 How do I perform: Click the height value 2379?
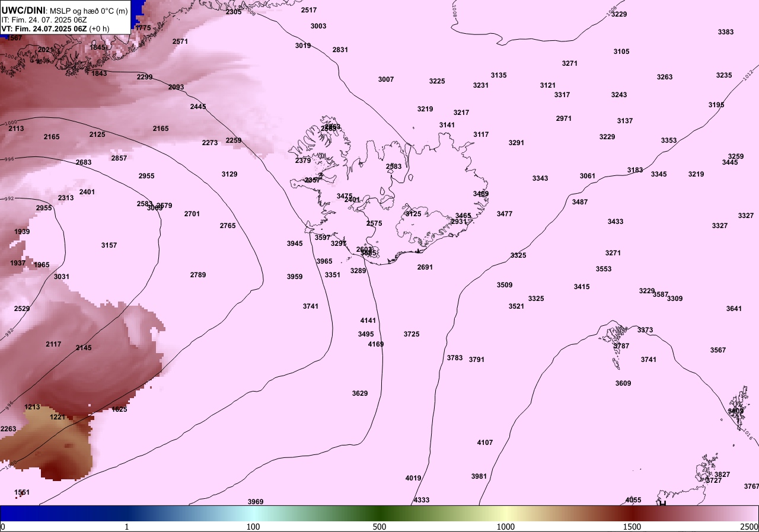point(303,161)
